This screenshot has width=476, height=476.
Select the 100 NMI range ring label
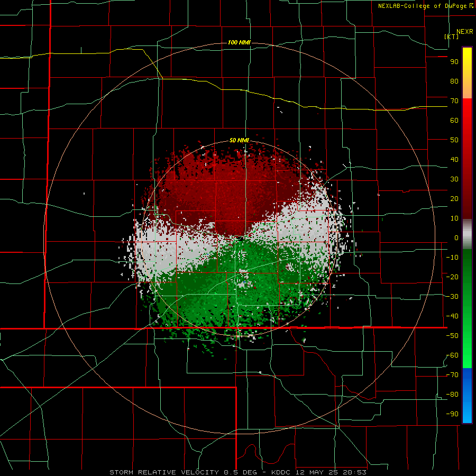click(x=239, y=42)
